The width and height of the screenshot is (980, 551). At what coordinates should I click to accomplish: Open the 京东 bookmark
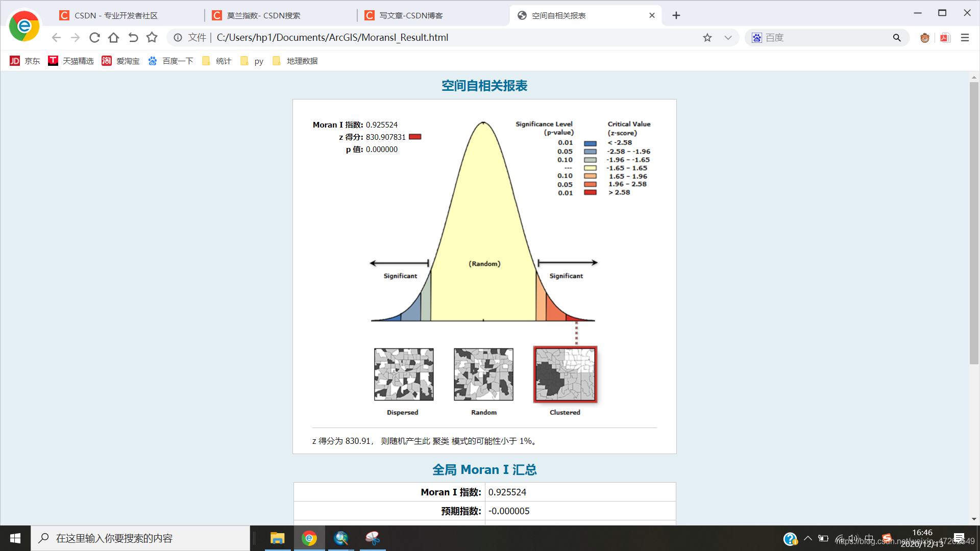click(x=25, y=61)
